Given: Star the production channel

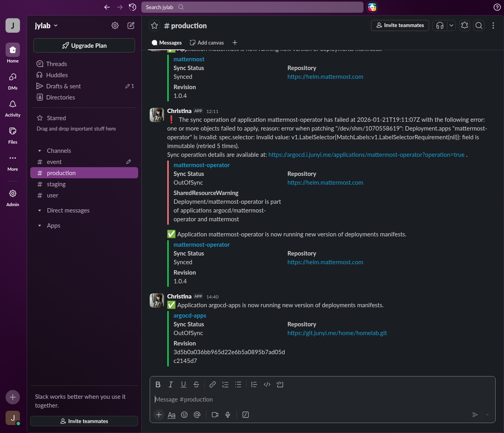Looking at the screenshot, I should tap(154, 25).
